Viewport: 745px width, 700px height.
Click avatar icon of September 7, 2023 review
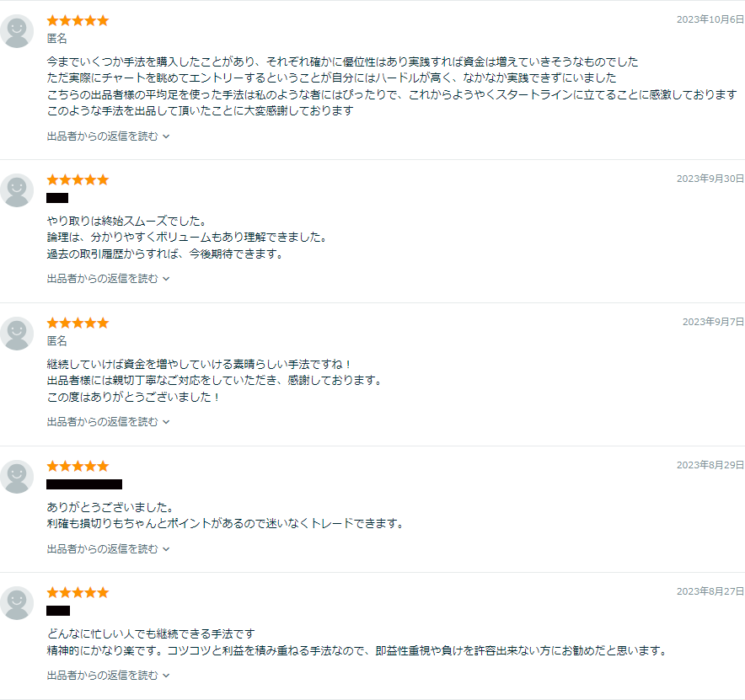[17, 334]
